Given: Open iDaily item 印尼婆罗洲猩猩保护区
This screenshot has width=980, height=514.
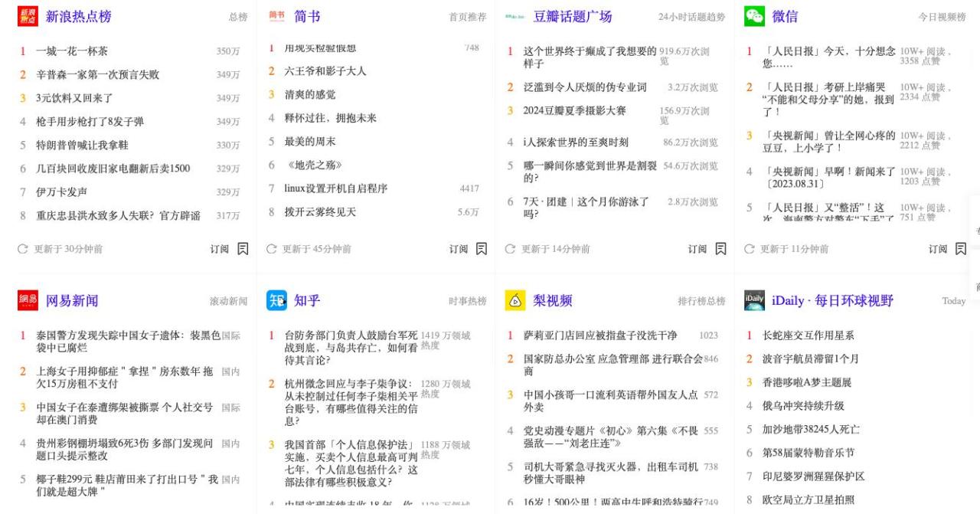Looking at the screenshot, I should pos(813,476).
